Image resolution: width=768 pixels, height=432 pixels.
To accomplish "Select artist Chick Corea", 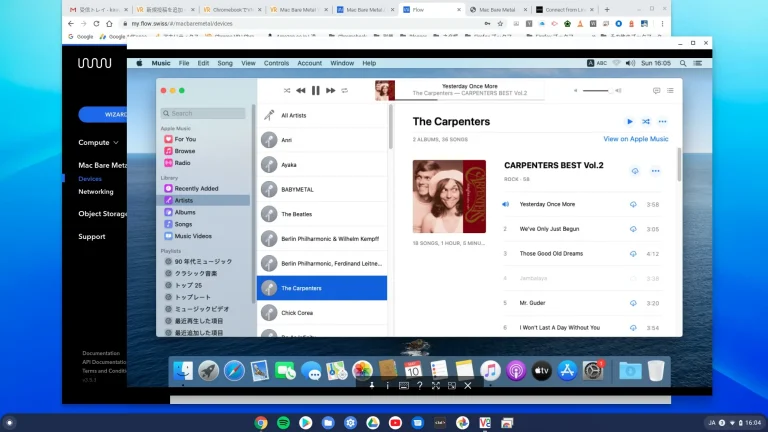I will tap(322, 312).
